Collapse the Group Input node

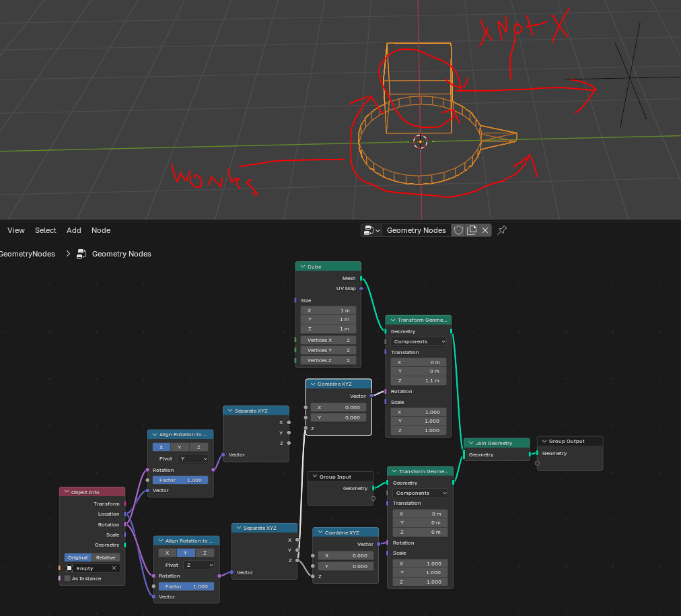(315, 477)
